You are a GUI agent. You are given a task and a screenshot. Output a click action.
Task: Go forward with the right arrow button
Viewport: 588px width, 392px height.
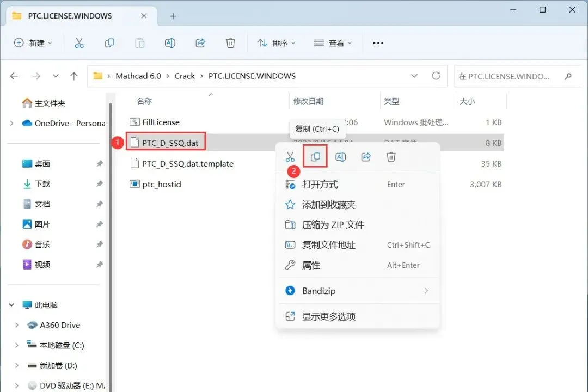coord(36,76)
